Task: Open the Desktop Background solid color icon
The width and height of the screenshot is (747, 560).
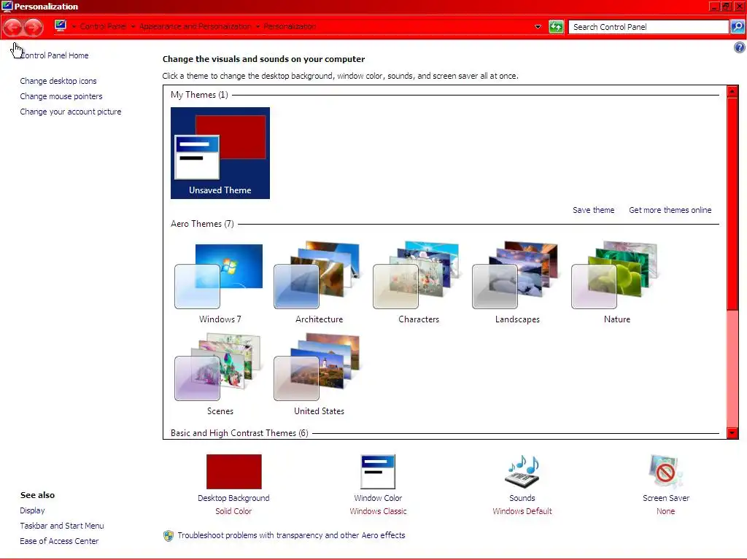Action: (234, 472)
